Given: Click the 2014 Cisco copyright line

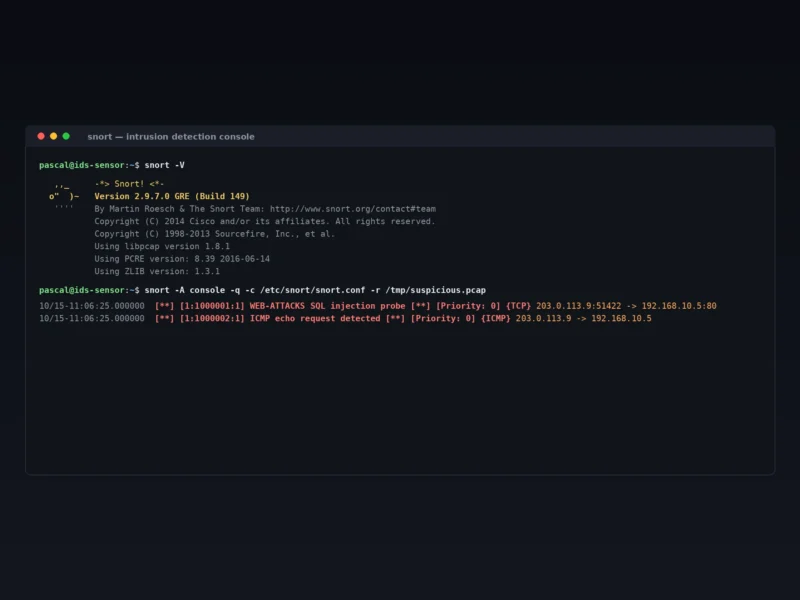Looking at the screenshot, I should click(x=265, y=221).
